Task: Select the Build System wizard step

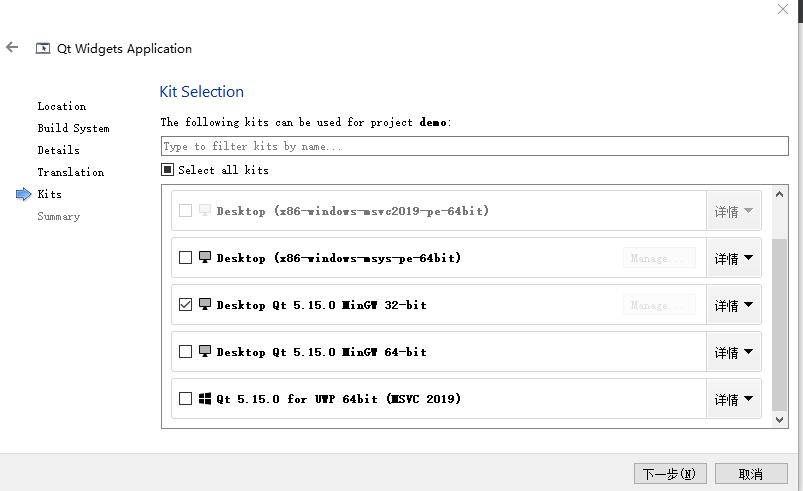Action: click(x=73, y=128)
